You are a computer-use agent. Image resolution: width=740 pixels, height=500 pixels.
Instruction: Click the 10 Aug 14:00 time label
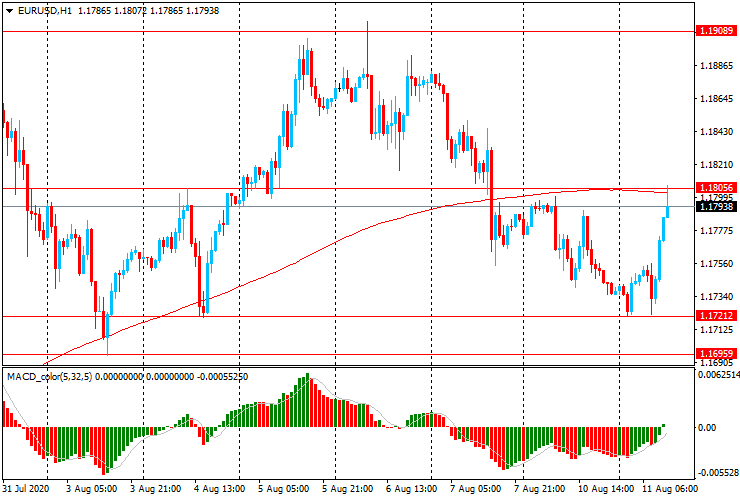tap(606, 489)
